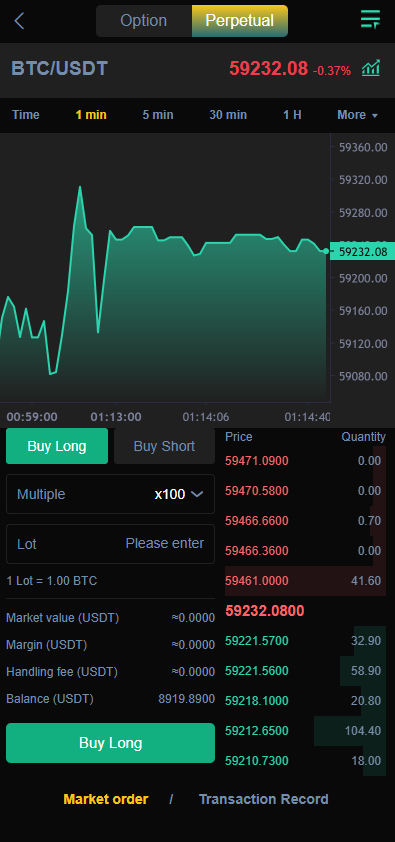Select the Perpetual tab

click(x=240, y=21)
